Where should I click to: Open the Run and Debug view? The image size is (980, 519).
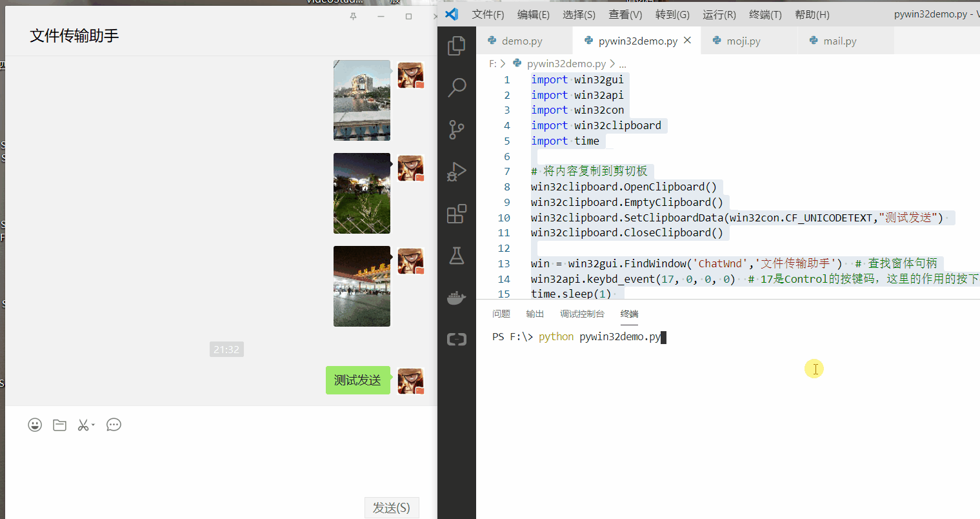(457, 172)
